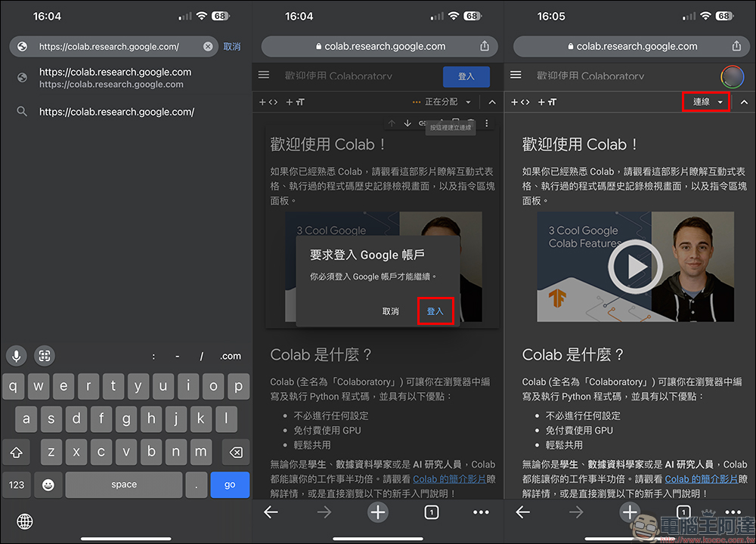Click 取消 in the Google sign-in dialog
756x544 pixels.
[391, 311]
